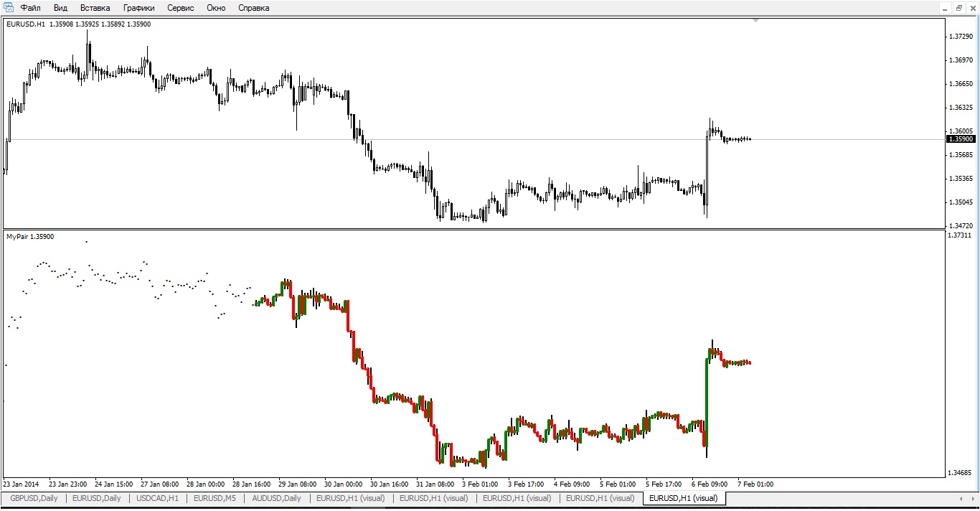Viewport: 980px width, 511px height.
Task: Click the 6 Feb 09:00 time label
Action: point(710,484)
